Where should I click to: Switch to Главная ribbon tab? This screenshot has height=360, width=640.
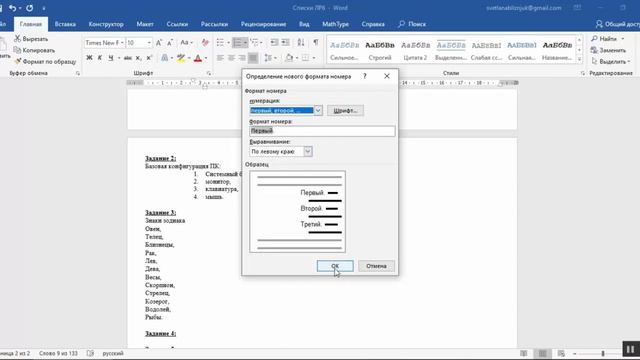(x=31, y=24)
